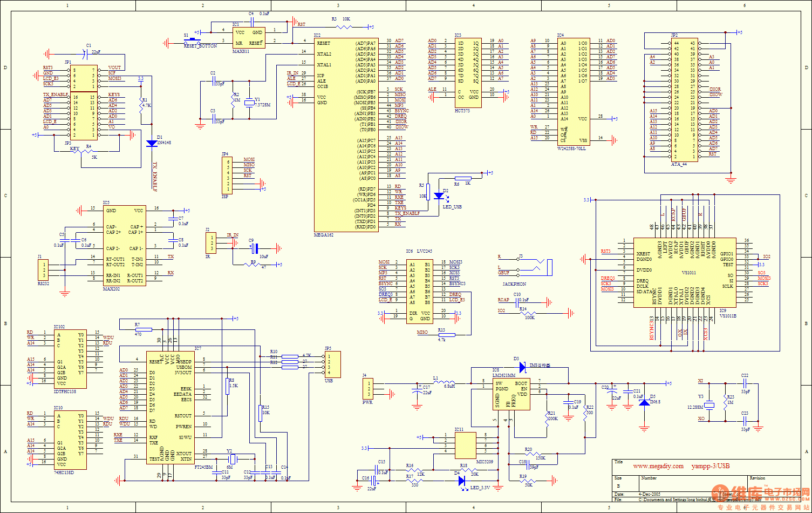This screenshot has width=812, height=513.
Task: Click the PWR connector label
Action: click(367, 402)
